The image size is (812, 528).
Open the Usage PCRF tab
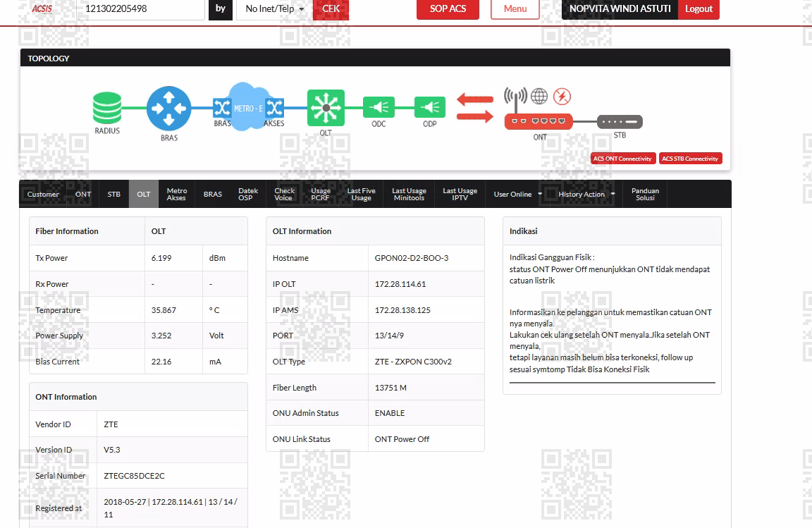click(x=320, y=195)
